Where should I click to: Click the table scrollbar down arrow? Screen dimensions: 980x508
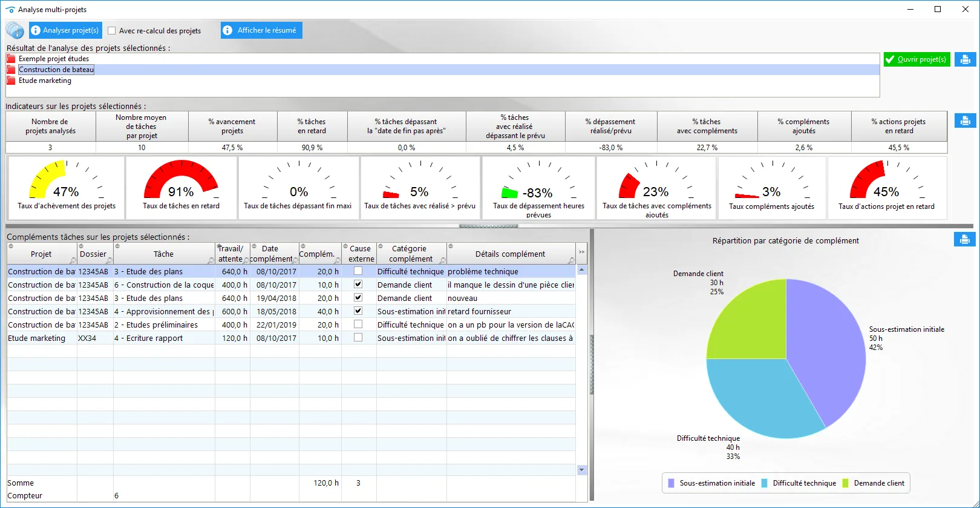tap(582, 470)
